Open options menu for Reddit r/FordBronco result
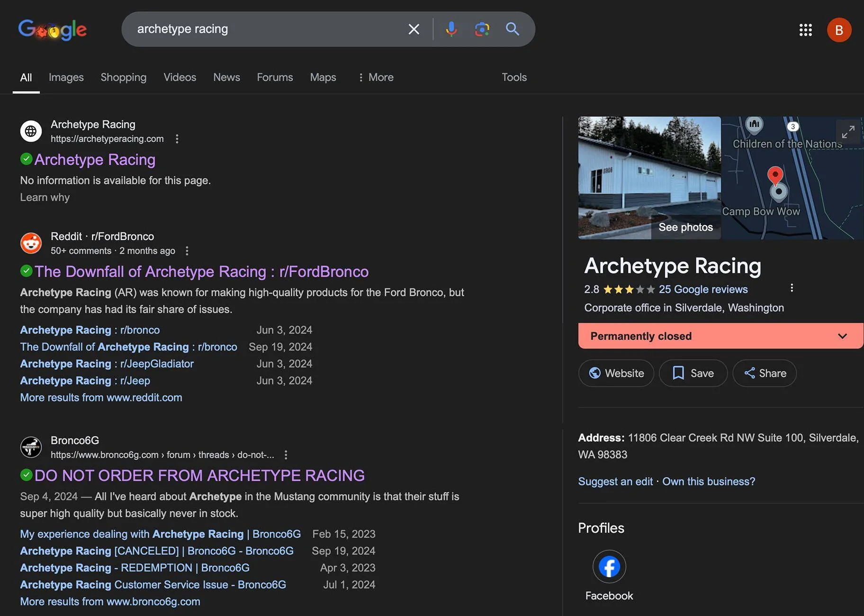This screenshot has height=616, width=864. [187, 251]
